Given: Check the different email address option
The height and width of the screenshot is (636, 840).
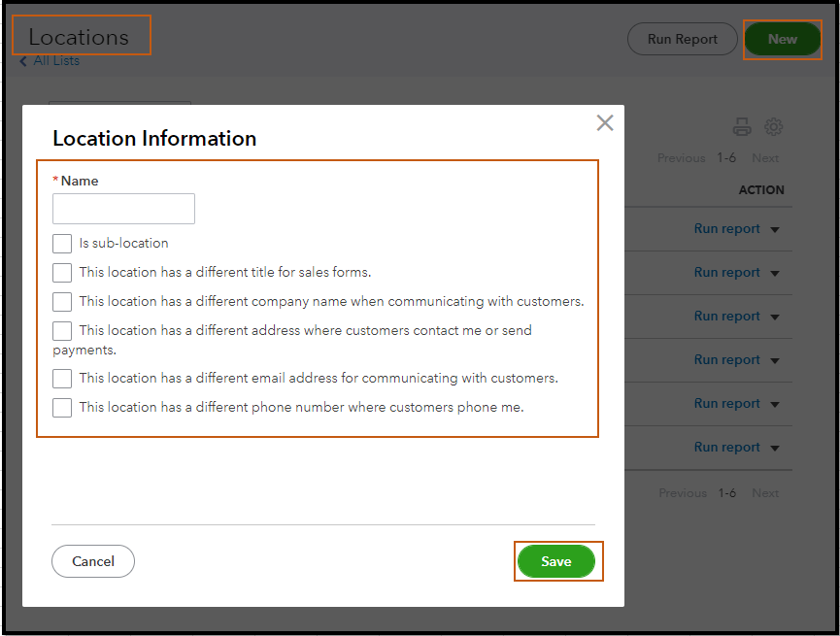Looking at the screenshot, I should tap(62, 379).
